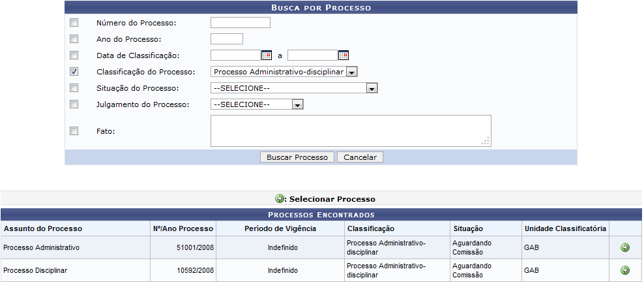
Task: Open calendar for classification end date
Action: [343, 55]
